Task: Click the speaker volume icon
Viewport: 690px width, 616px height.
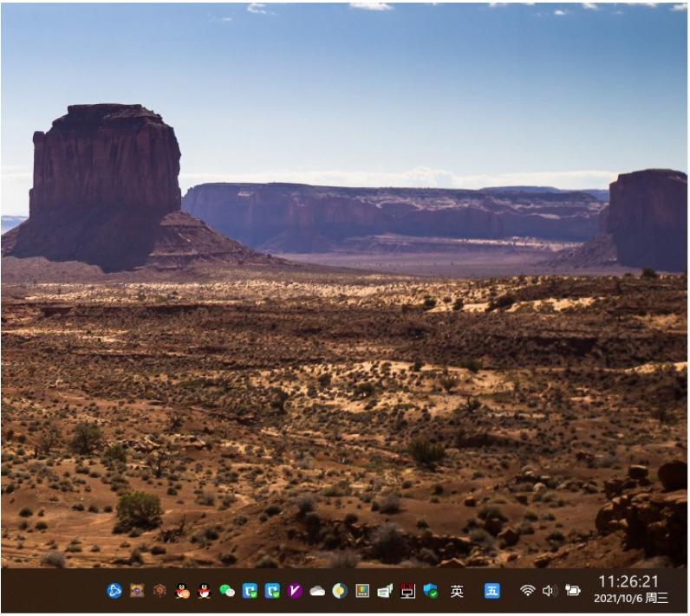Action: pos(549,591)
